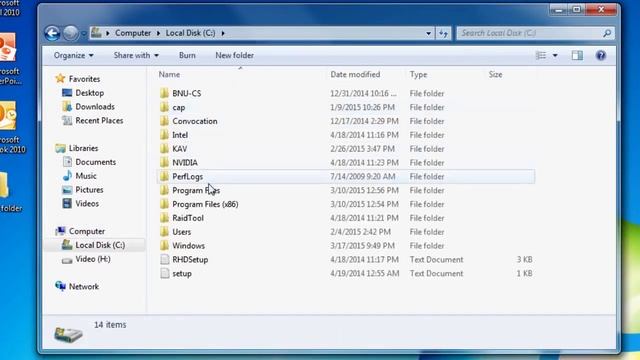This screenshot has width=640, height=360.
Task: Sort by the Type column header
Action: [x=418, y=74]
